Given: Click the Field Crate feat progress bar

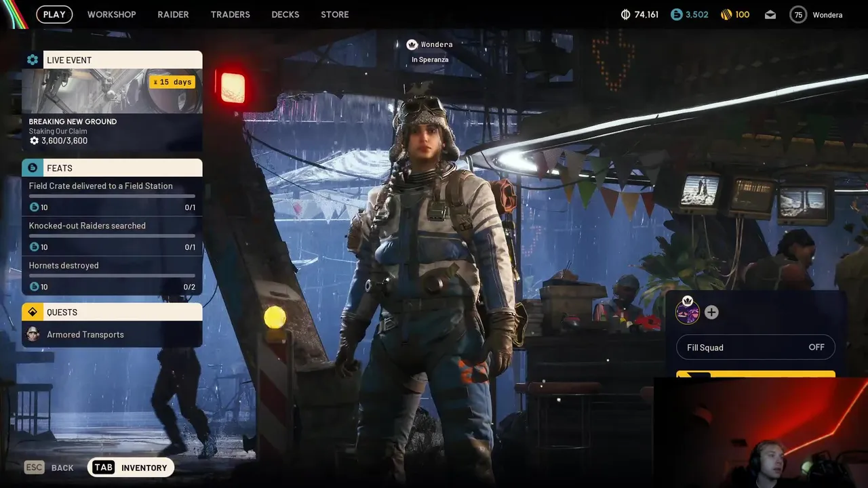Looking at the screenshot, I should 112,196.
